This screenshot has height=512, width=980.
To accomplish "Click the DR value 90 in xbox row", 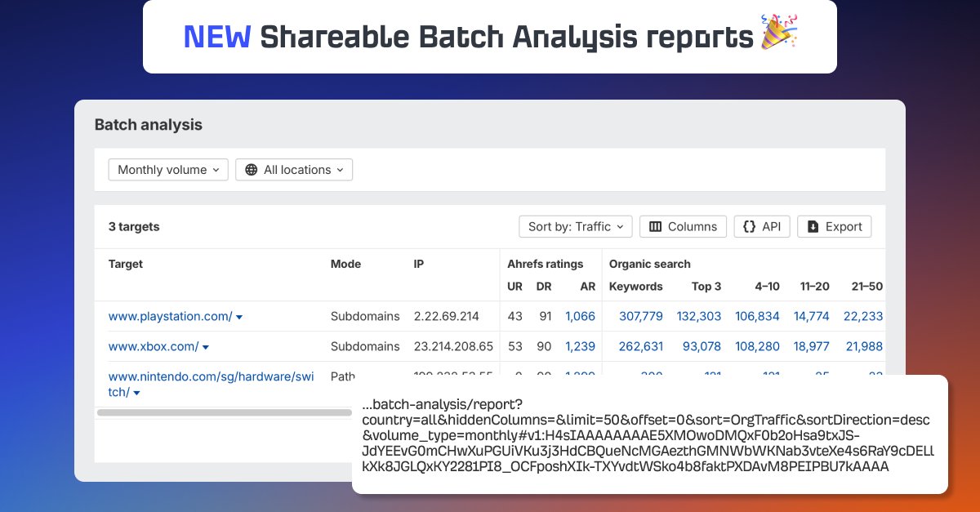I will coord(544,346).
